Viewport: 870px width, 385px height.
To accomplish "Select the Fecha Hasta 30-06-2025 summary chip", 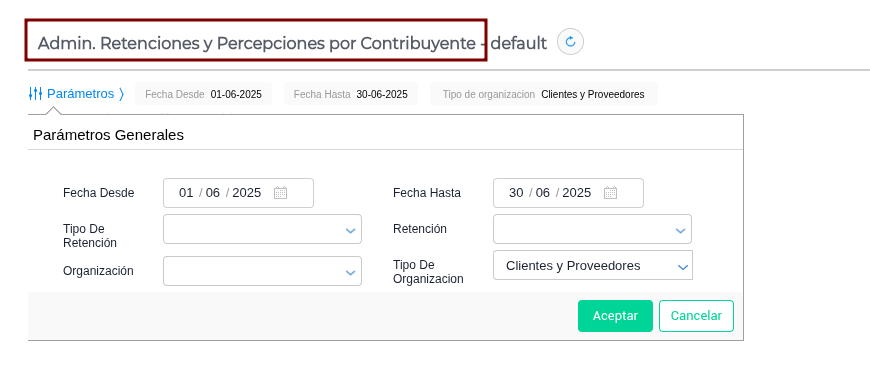I will click(351, 94).
